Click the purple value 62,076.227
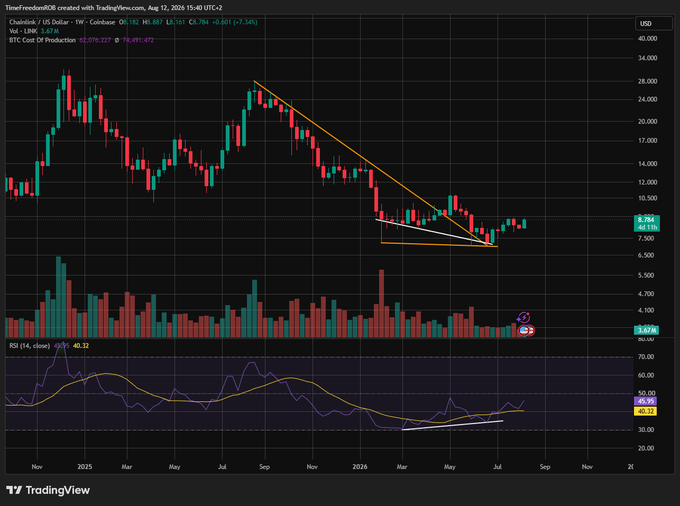This screenshot has width=680, height=506. click(x=95, y=40)
